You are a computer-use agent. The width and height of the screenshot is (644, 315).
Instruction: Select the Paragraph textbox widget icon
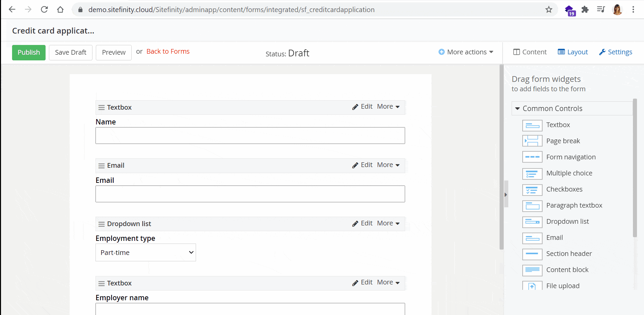point(532,206)
